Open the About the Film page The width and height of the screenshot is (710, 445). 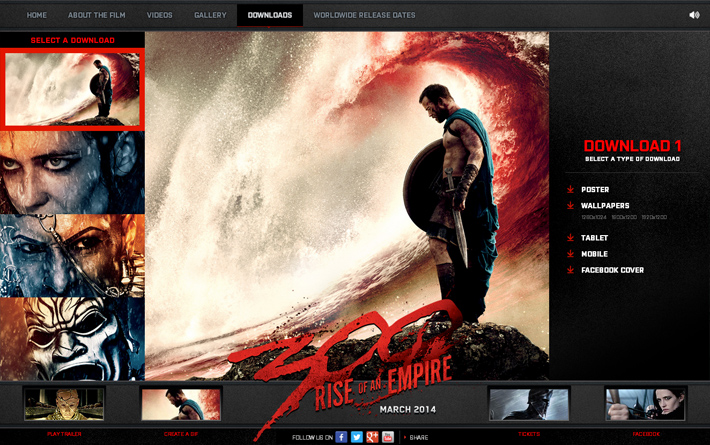point(96,15)
